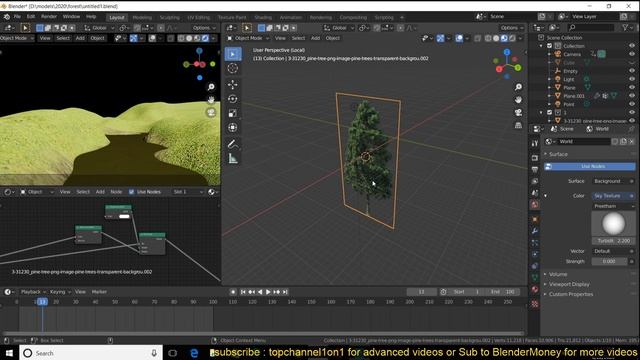Open the Preetham sky type dropdown
This screenshot has height=360, width=640.
(613, 206)
